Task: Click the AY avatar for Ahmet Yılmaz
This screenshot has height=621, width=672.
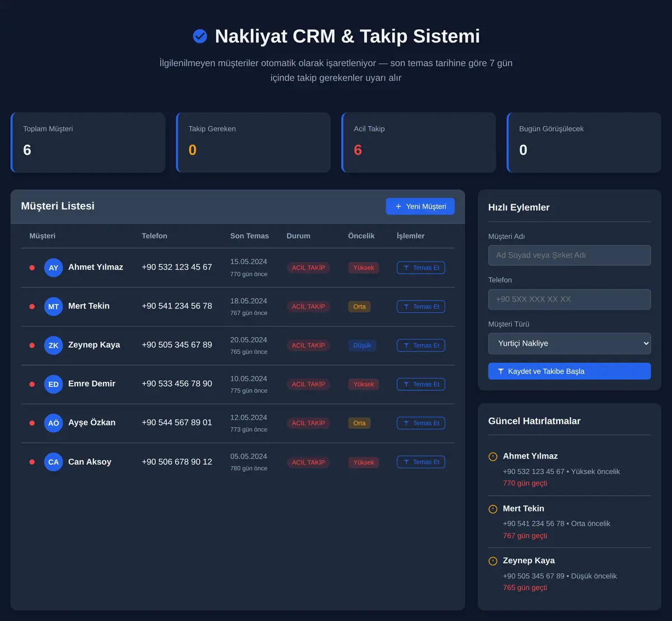Action: click(x=53, y=268)
